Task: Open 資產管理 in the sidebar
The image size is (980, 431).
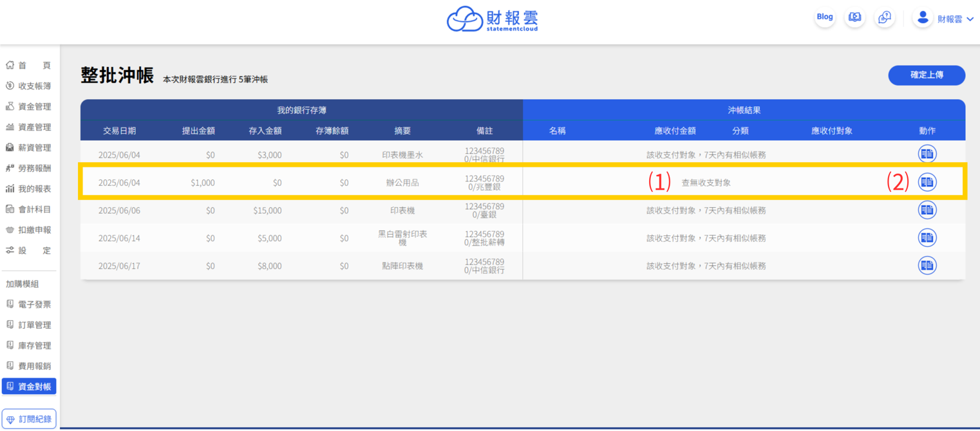Action: point(28,127)
